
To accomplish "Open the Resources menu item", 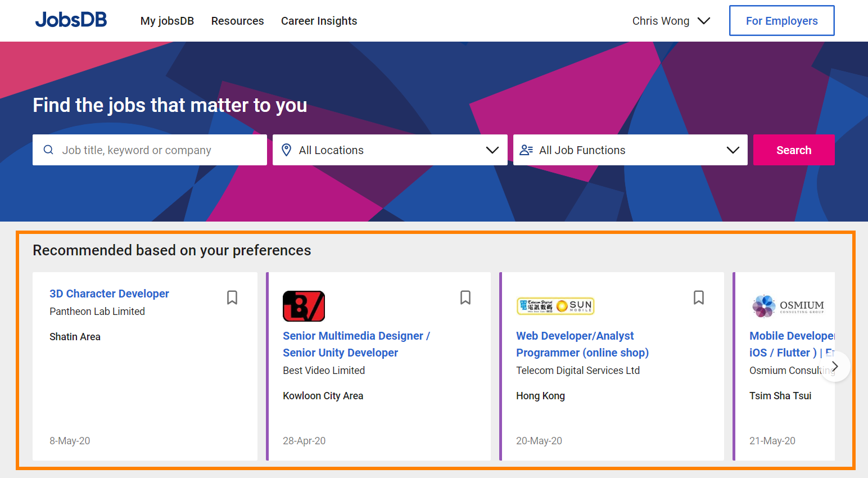I will (x=237, y=21).
